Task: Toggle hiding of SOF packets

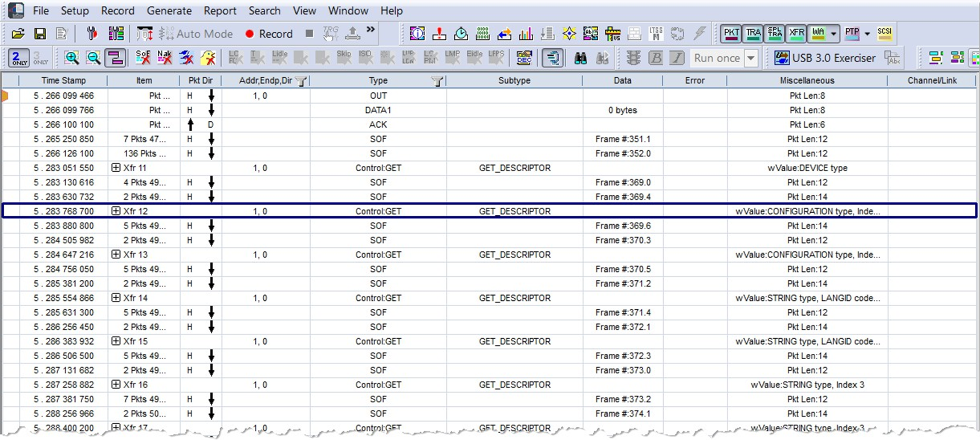Action: click(143, 58)
